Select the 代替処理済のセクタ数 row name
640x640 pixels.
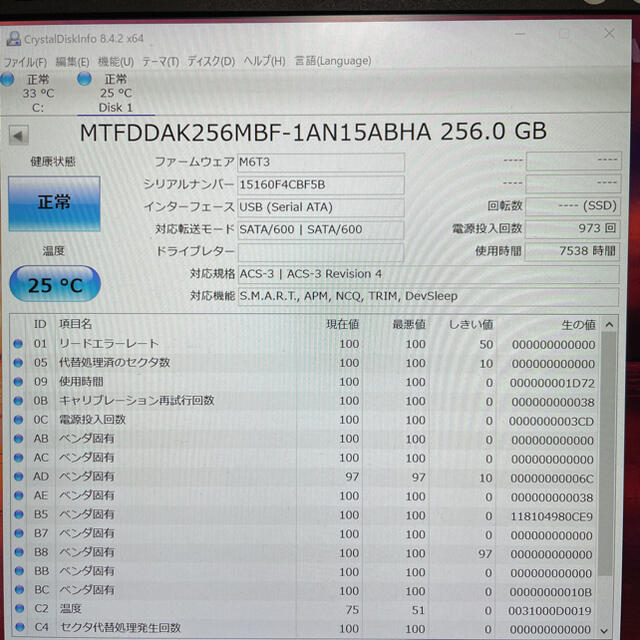(x=115, y=362)
